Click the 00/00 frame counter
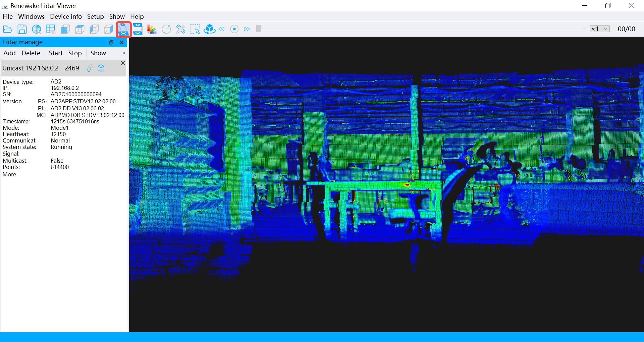 (627, 29)
